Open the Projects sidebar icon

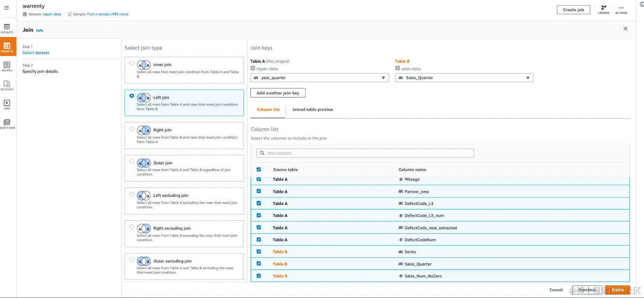(x=7, y=47)
